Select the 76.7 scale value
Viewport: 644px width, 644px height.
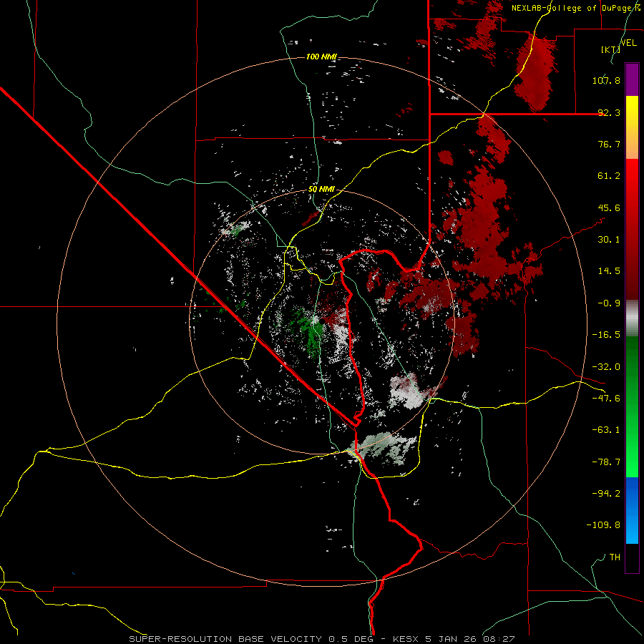tap(609, 144)
